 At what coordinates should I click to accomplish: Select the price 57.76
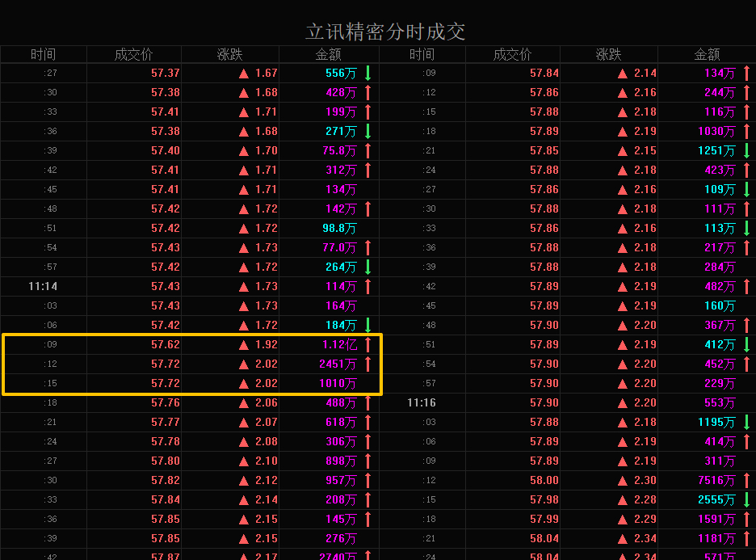[x=166, y=402]
